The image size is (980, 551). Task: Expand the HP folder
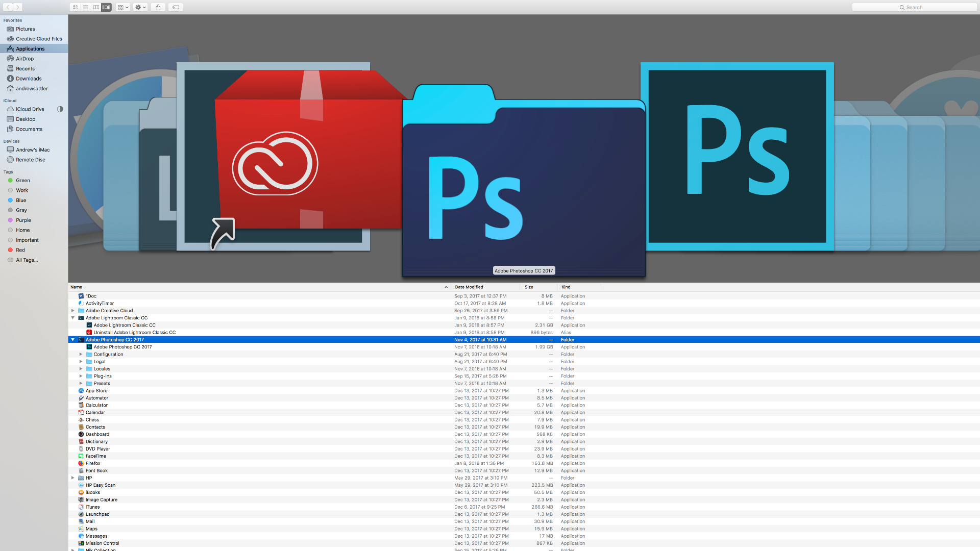72,478
